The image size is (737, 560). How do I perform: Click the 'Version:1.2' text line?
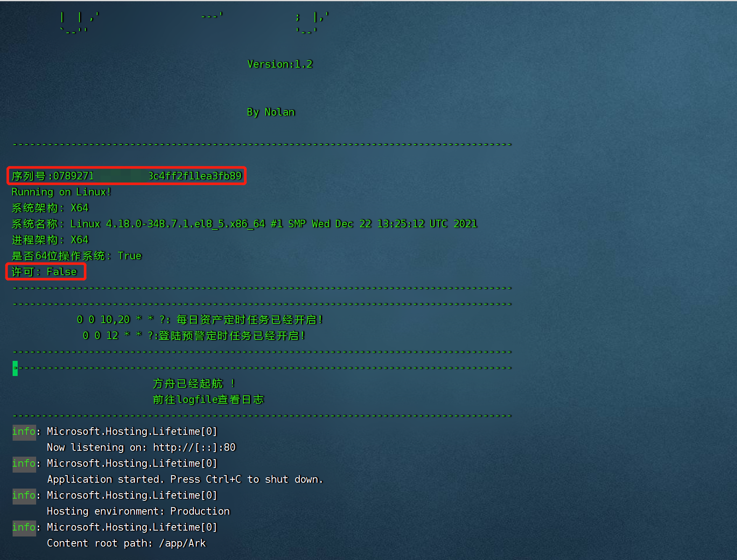pos(280,64)
